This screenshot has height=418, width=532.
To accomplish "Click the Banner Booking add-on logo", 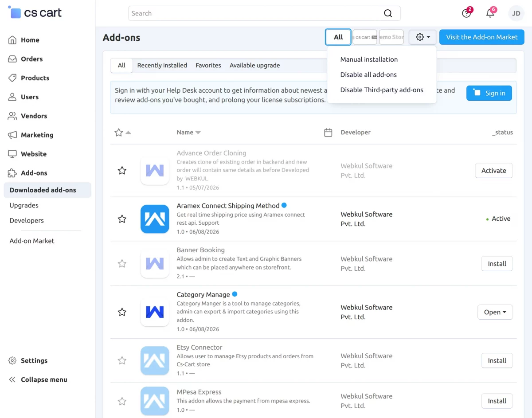I will pyautogui.click(x=155, y=264).
